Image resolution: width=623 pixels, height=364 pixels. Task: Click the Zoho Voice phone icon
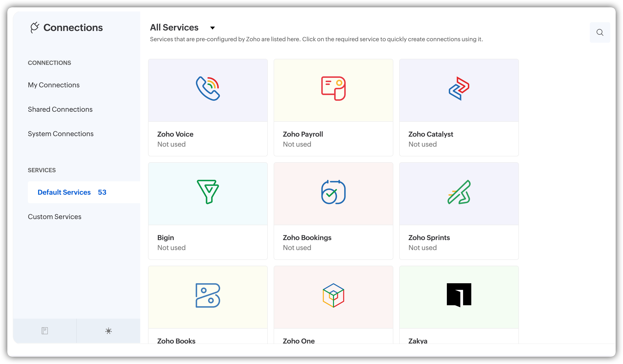coord(208,88)
